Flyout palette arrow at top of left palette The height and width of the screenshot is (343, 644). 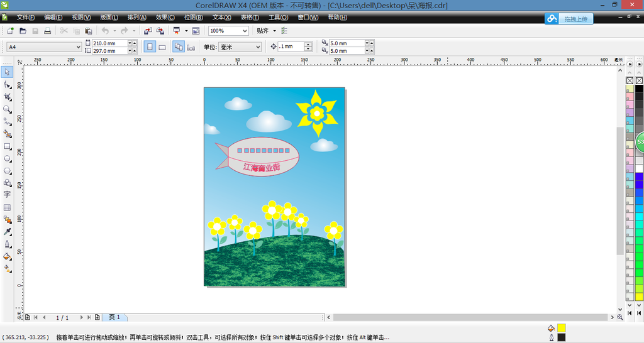(630, 64)
